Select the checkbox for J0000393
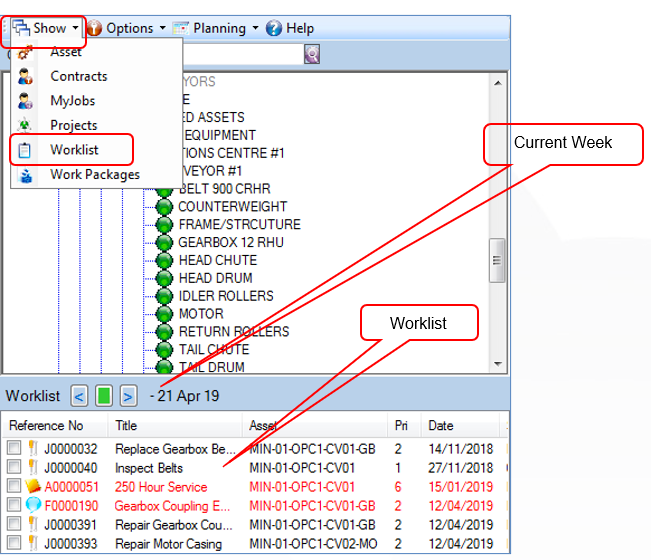This screenshot has width=651, height=560. 14,542
